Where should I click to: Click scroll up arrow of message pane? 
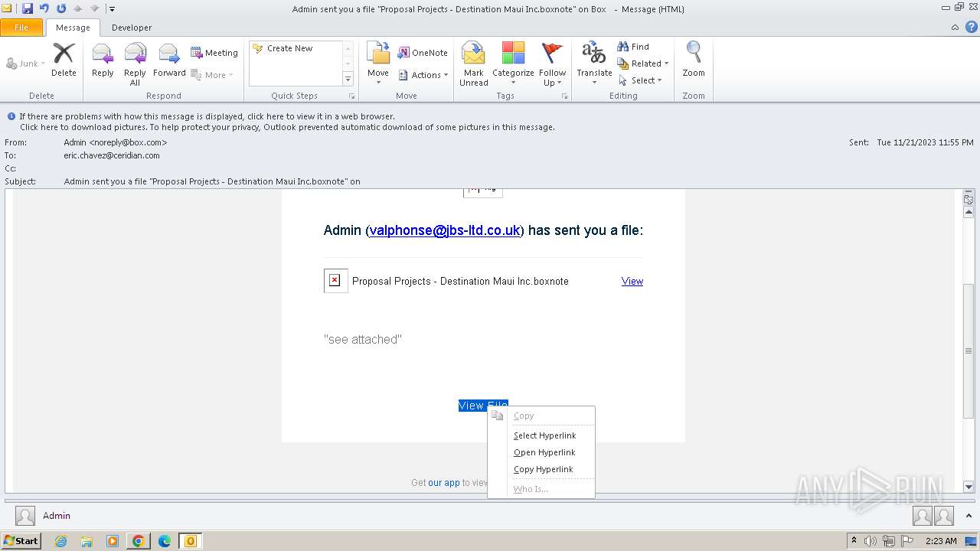point(969,212)
